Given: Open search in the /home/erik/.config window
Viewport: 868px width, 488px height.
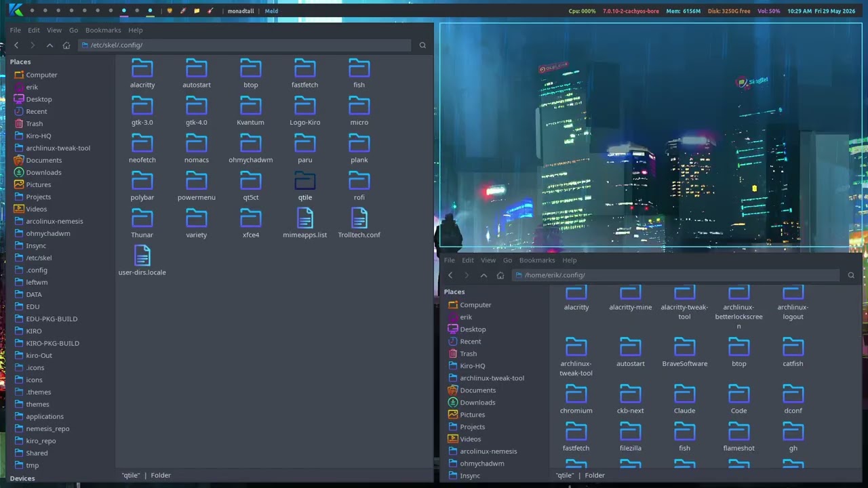Looking at the screenshot, I should pyautogui.click(x=851, y=275).
